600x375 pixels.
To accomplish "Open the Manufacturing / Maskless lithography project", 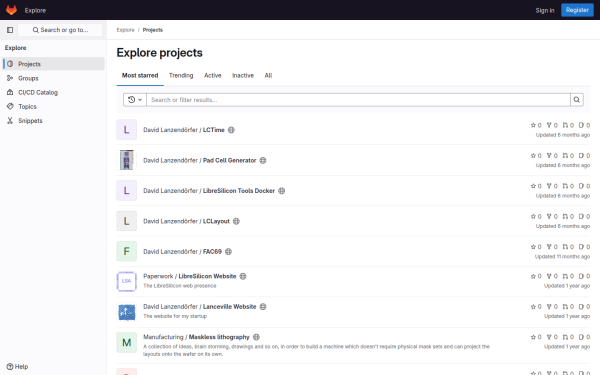I will (196, 337).
